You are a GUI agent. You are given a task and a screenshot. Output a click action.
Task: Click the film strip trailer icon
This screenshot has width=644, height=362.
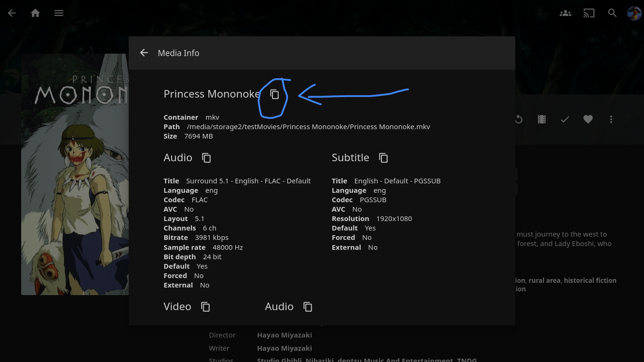tap(542, 120)
